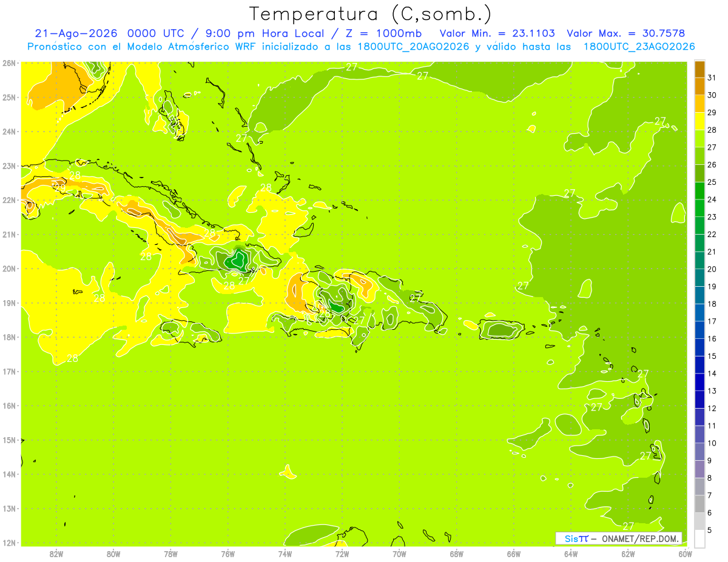
Task: Click the 80W longitude label
Action: (113, 554)
